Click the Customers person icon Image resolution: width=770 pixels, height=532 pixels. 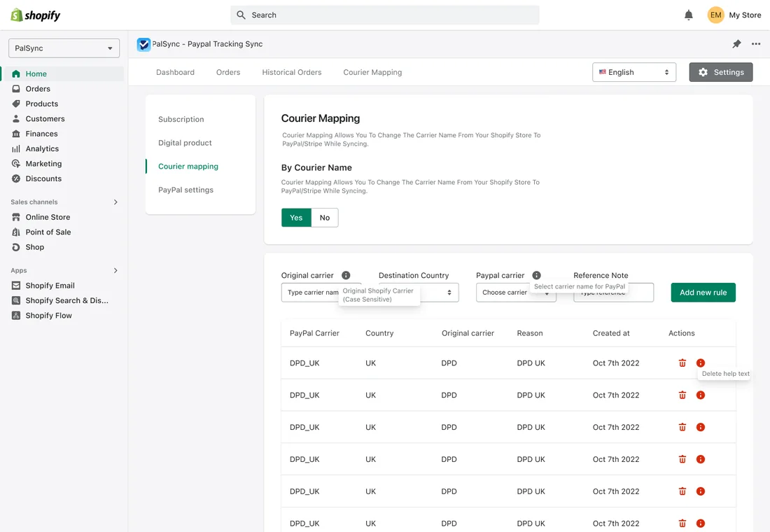click(16, 119)
